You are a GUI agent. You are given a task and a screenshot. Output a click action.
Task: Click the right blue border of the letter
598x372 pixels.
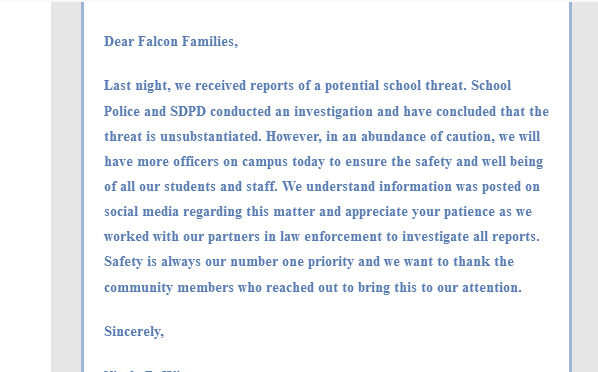[x=571, y=187]
